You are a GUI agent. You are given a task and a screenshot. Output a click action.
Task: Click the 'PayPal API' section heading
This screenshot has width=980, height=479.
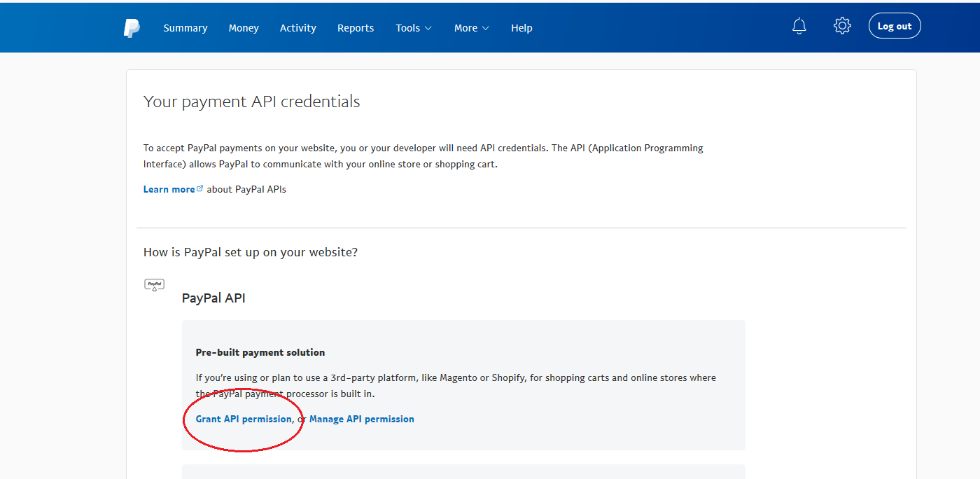click(213, 298)
